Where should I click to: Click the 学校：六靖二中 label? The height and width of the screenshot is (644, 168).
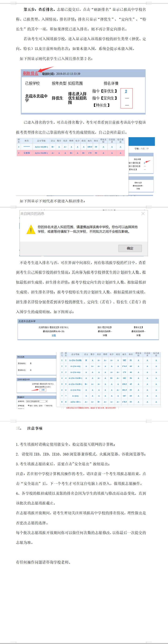(142, 149)
